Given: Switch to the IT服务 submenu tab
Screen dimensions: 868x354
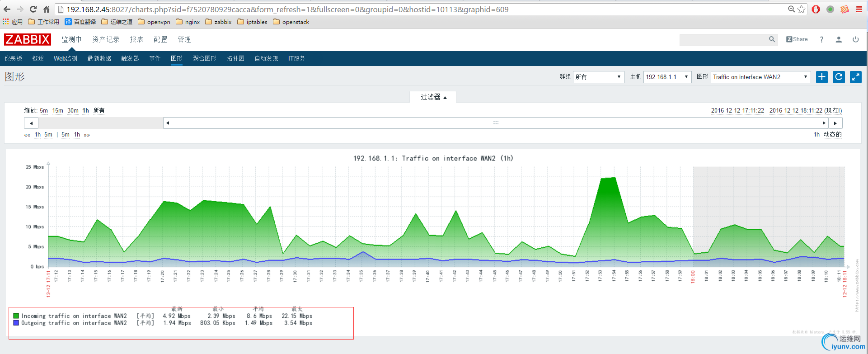Looking at the screenshot, I should click(x=297, y=58).
